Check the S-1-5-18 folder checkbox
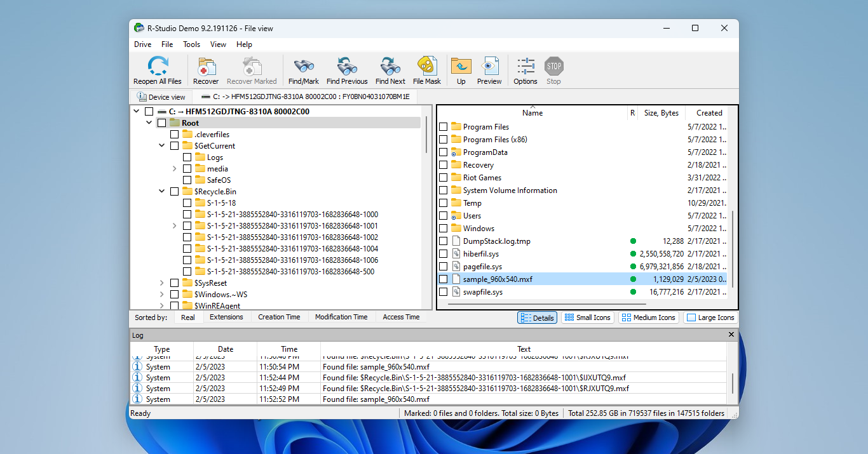The width and height of the screenshot is (868, 454). (187, 203)
